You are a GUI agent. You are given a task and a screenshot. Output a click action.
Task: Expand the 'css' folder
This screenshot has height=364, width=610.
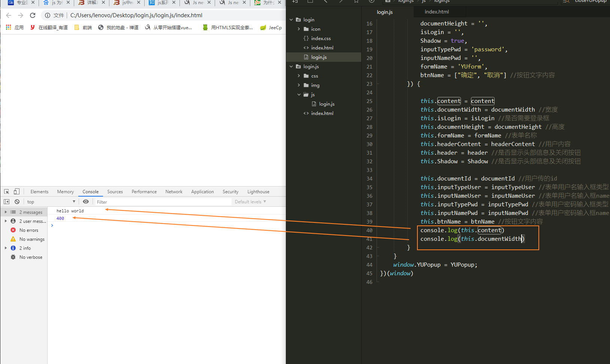299,76
